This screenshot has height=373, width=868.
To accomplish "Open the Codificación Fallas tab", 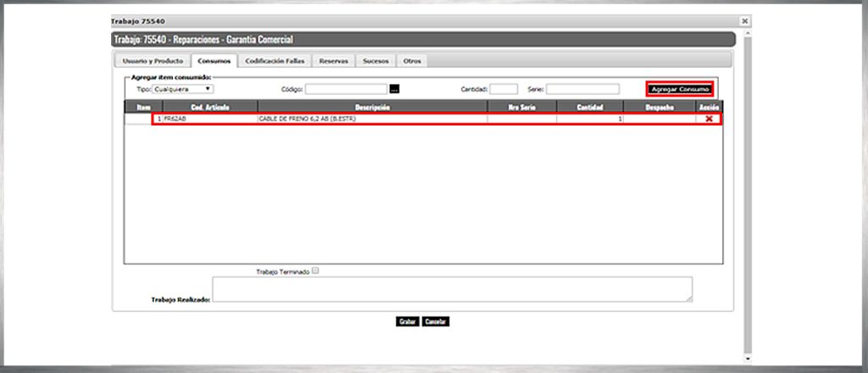I will pyautogui.click(x=275, y=61).
